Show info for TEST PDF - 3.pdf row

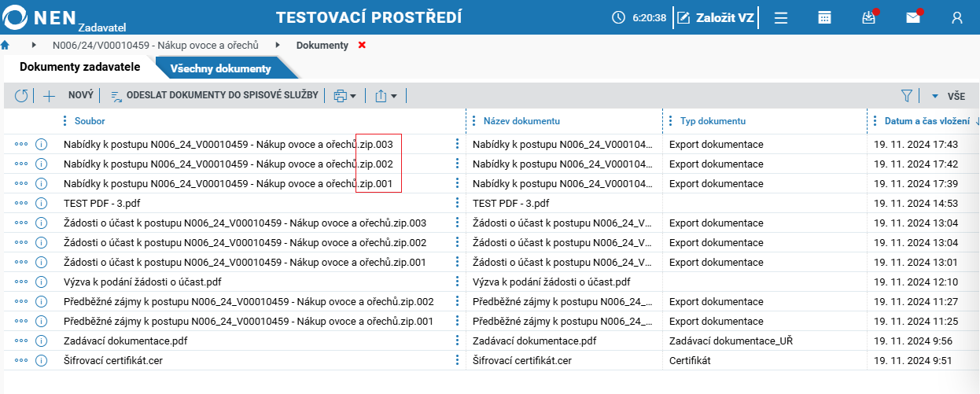tap(42, 204)
